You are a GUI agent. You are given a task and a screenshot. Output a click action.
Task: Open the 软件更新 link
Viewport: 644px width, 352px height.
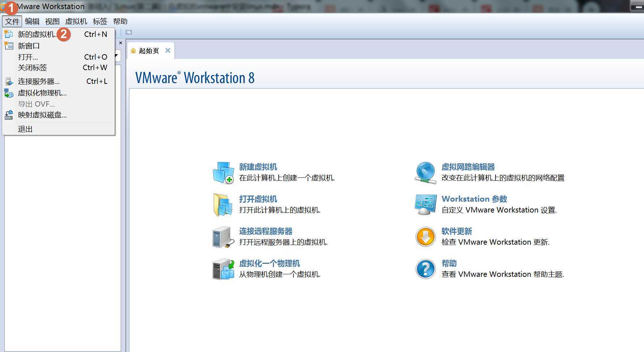[x=457, y=231]
